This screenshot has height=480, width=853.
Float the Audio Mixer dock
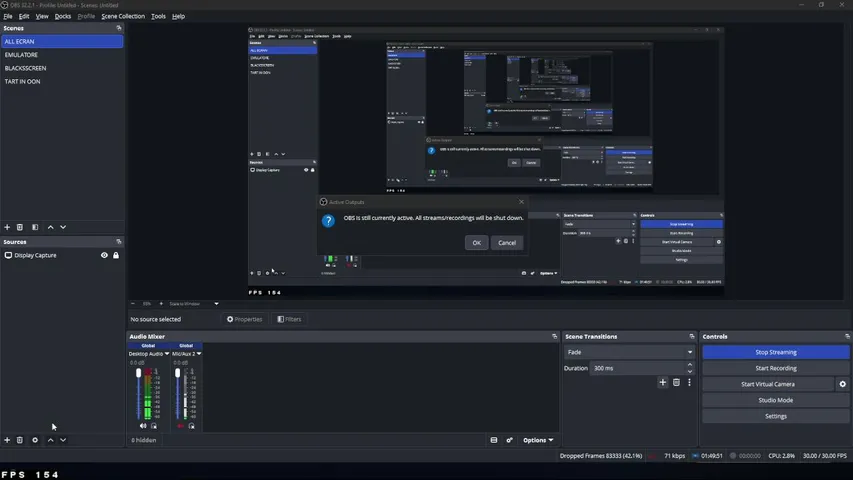[x=554, y=336]
